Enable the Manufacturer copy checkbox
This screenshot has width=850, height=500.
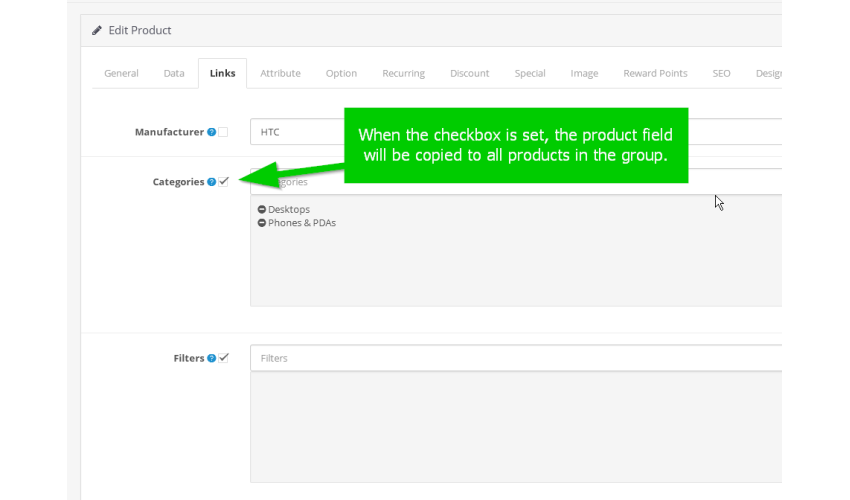click(223, 132)
